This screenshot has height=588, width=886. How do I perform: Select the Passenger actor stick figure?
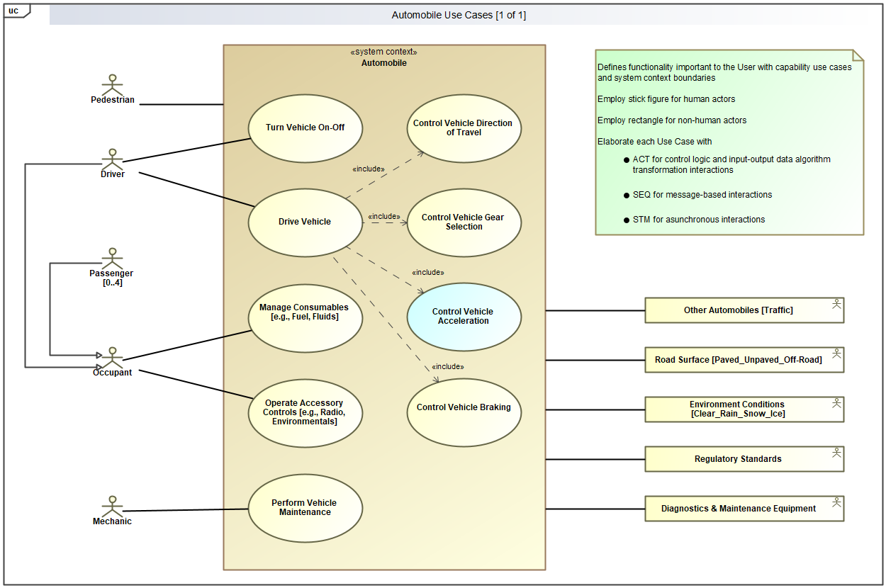tap(112, 258)
